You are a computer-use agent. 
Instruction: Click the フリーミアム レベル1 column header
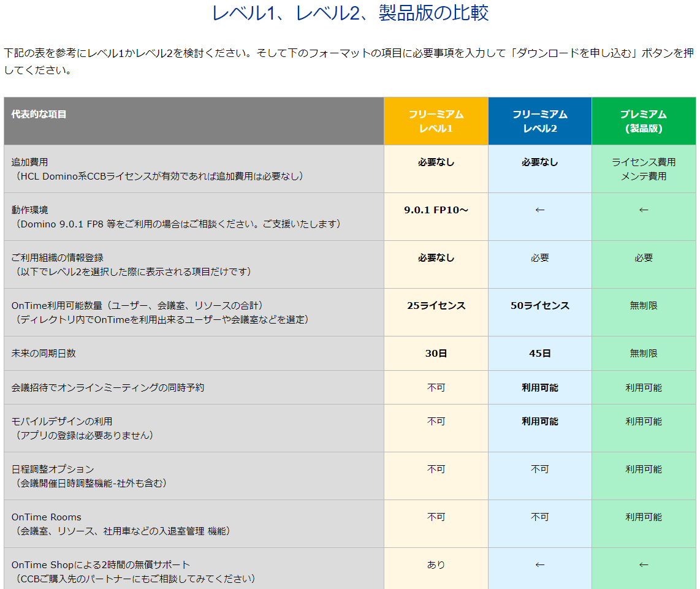436,121
